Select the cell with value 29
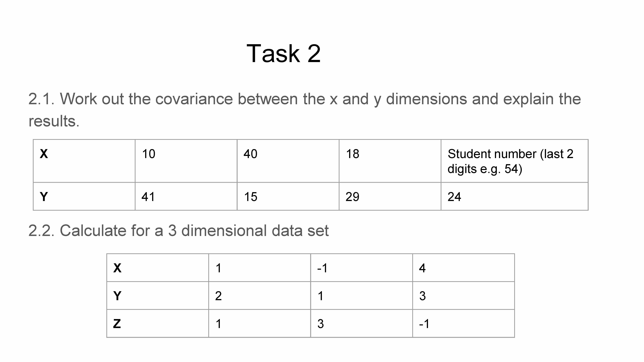Image resolution: width=644 pixels, height=362 pixels. coord(390,196)
